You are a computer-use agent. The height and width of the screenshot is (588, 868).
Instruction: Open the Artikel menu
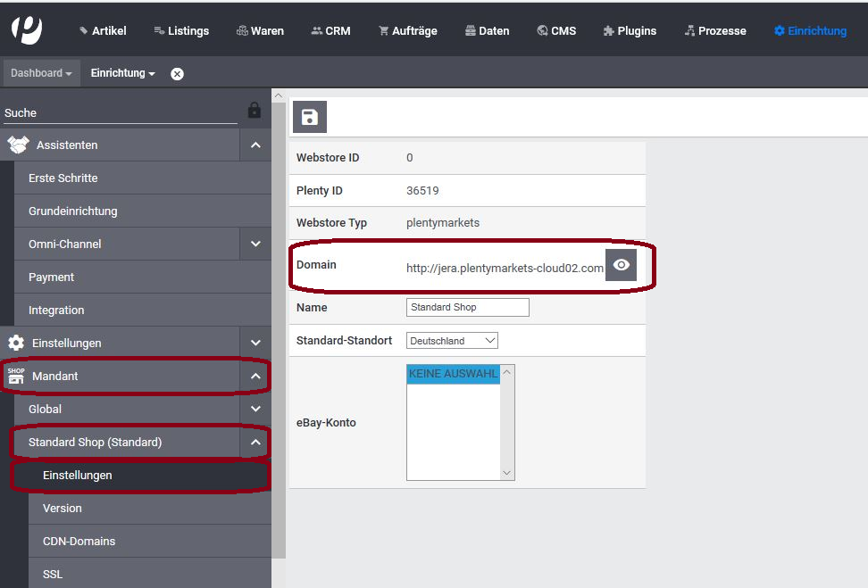[103, 30]
